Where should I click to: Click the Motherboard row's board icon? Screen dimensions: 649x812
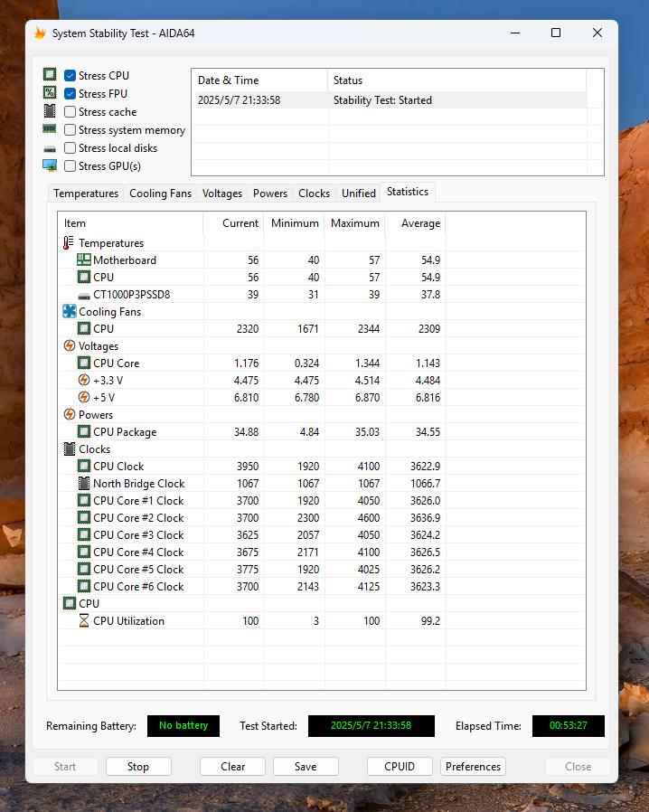[x=83, y=260]
